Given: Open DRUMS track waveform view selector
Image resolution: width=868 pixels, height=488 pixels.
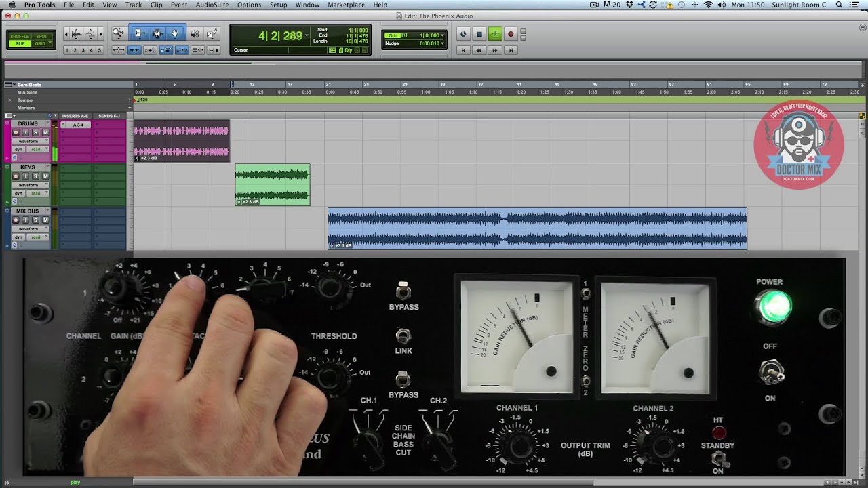Looking at the screenshot, I should [31, 141].
